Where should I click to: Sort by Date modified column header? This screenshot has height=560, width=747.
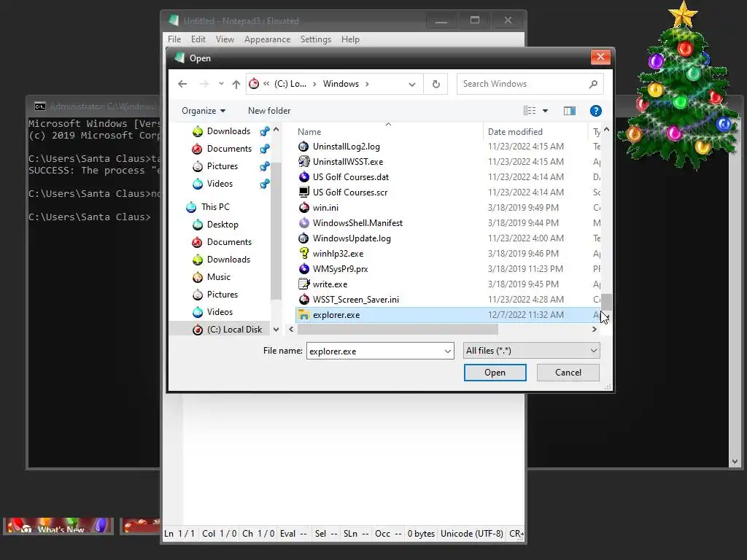pos(515,132)
